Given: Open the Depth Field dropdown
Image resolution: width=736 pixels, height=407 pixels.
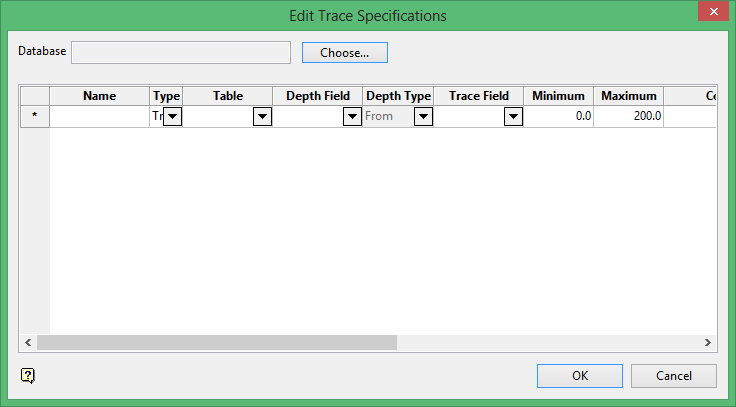Looking at the screenshot, I should (352, 117).
